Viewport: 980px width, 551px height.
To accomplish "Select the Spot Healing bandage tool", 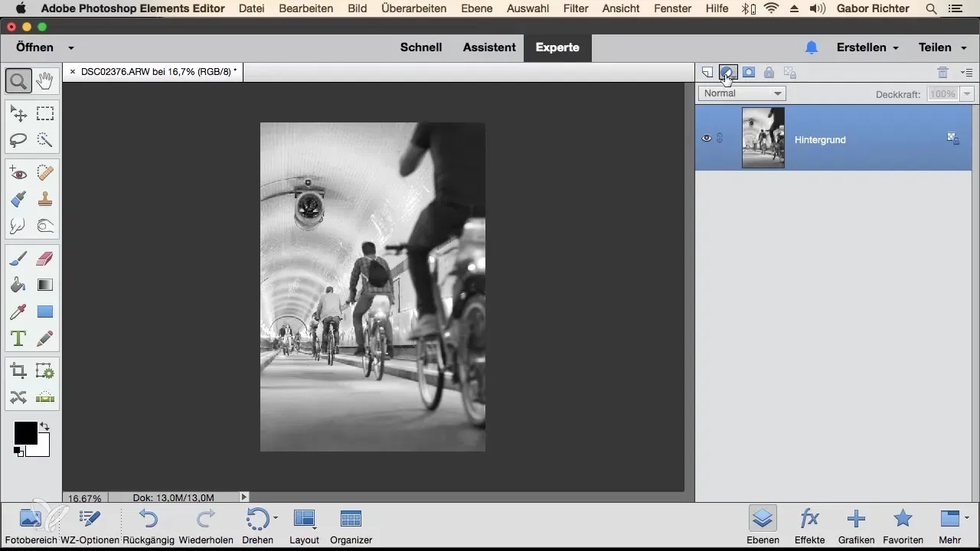I will (x=45, y=174).
